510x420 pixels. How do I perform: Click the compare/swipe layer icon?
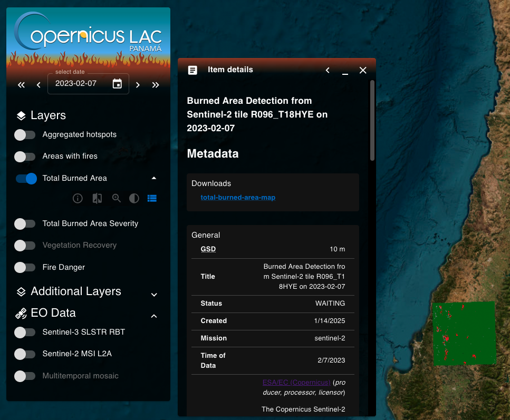point(97,199)
